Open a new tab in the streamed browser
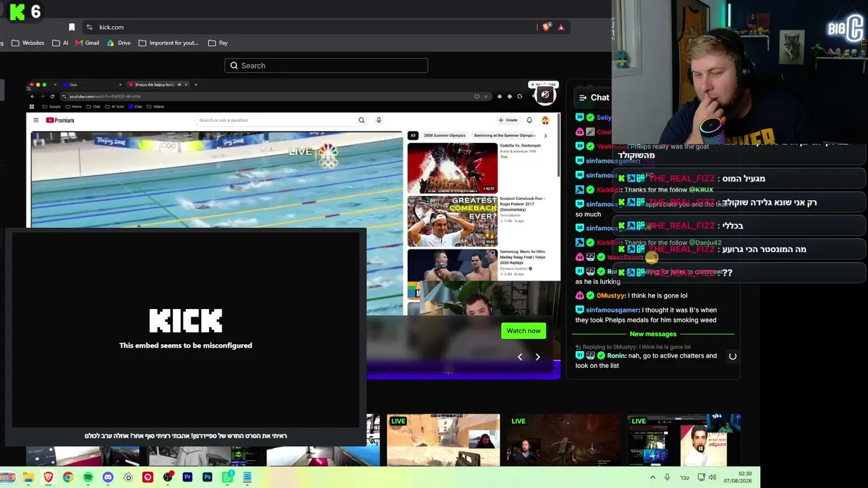Viewport: 868px width, 488px height. pos(195,85)
